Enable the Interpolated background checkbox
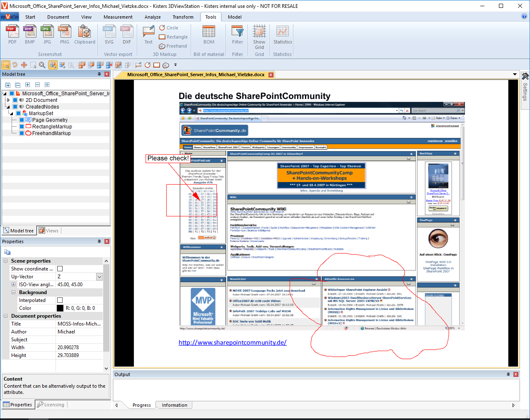This screenshot has width=530, height=420. coord(60,300)
